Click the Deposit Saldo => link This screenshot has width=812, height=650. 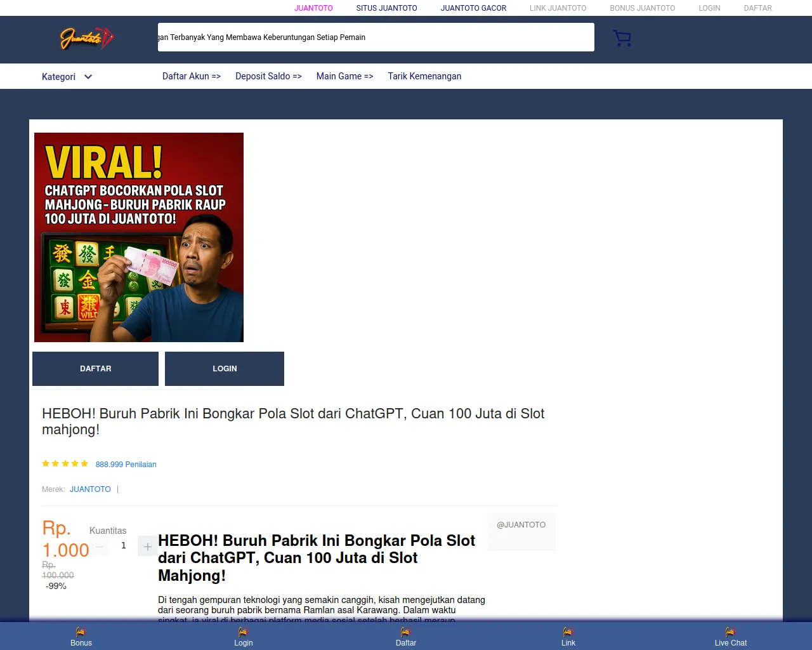pos(268,76)
